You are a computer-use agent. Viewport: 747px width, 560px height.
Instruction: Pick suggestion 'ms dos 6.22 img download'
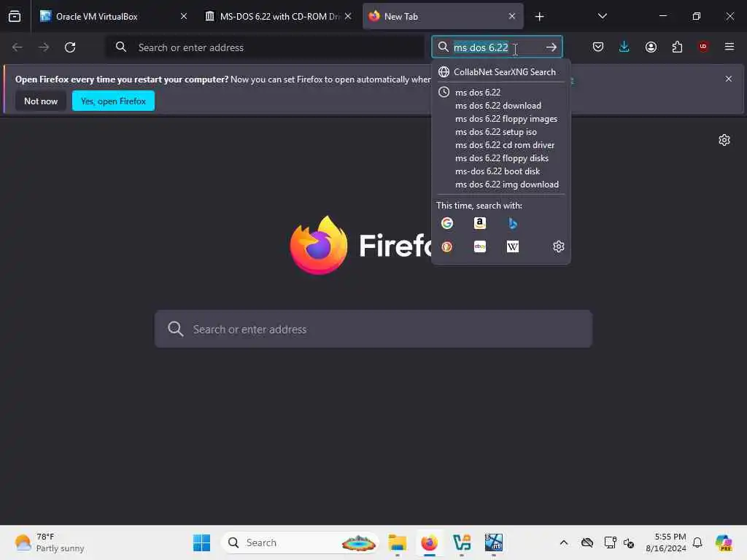click(500, 184)
